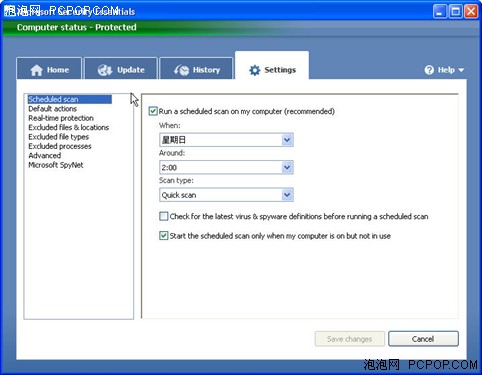The width and height of the screenshot is (482, 375).
Task: Open Excluded files & locations settings
Action: pyautogui.click(x=69, y=127)
